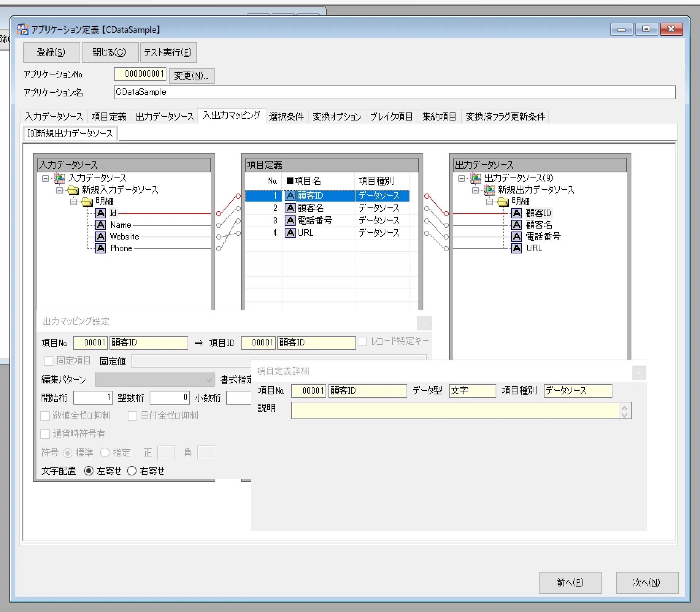Switch to the 選択条件 tab

[286, 116]
